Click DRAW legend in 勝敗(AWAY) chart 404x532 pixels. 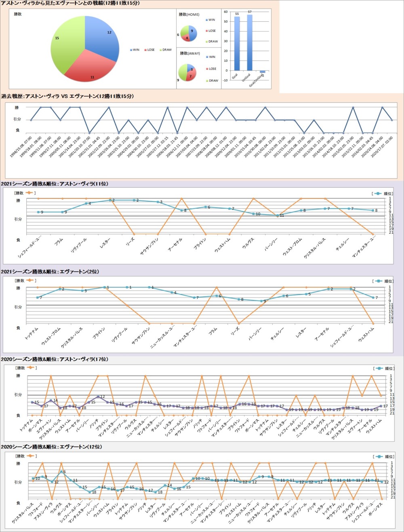(x=211, y=80)
